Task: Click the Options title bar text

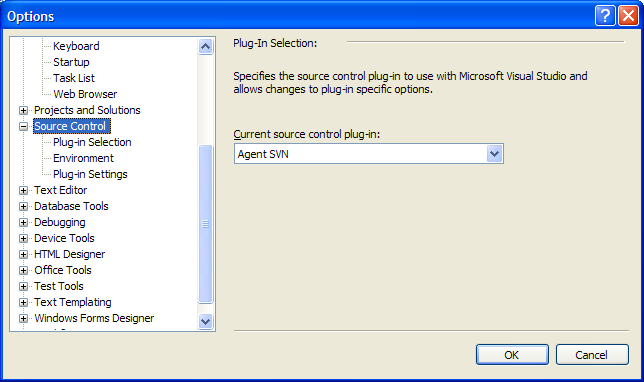Action: 31,16
